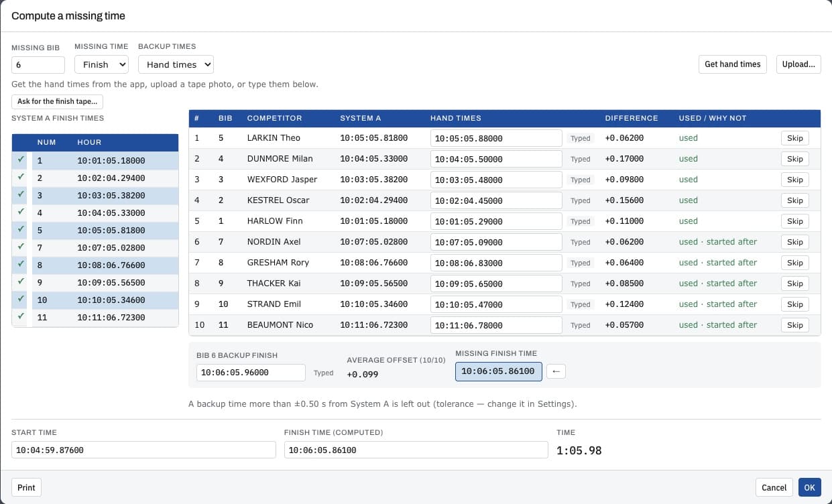Toggle the checkmark for System A row 1
832x504 pixels.
pyautogui.click(x=21, y=160)
